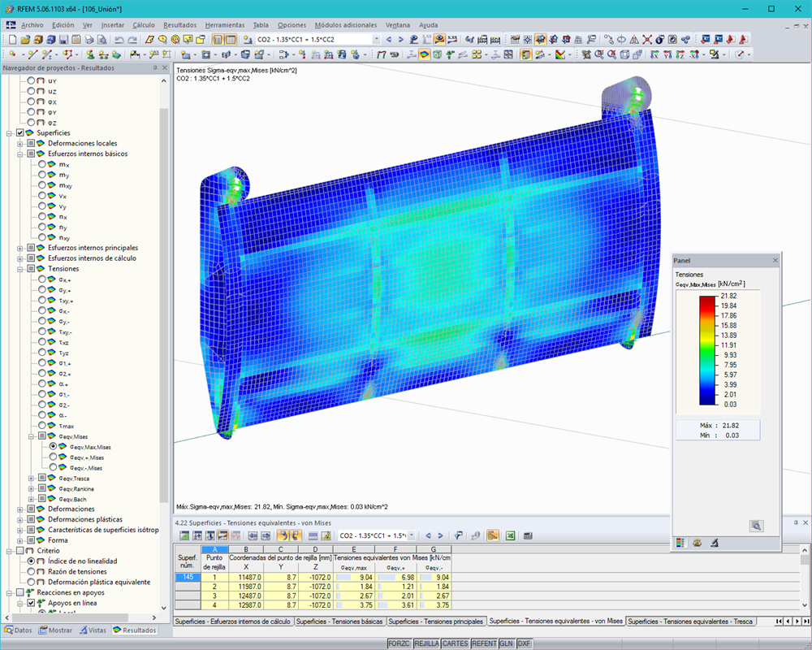Click the red delete-selection X icon
This screenshot has height=650, width=812.
pos(647,39)
